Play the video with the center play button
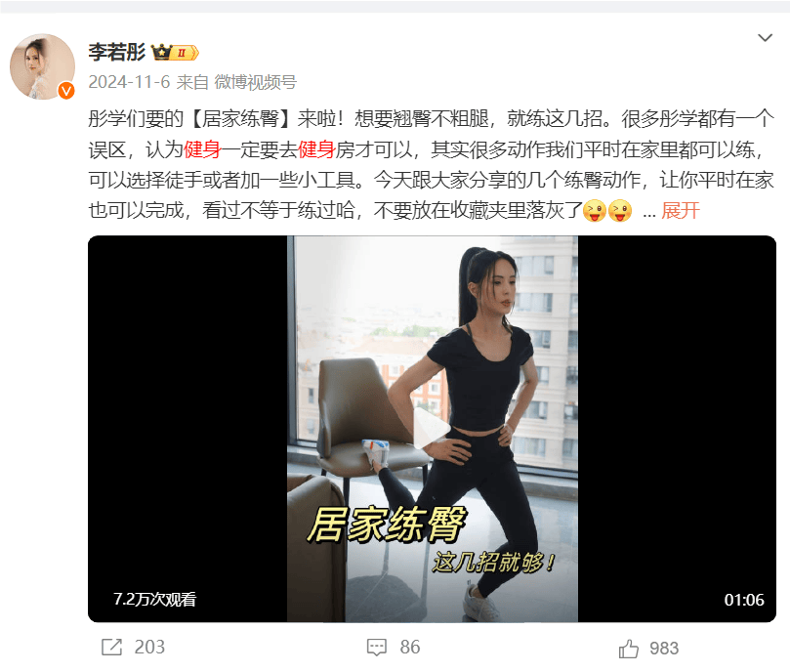 point(432,429)
